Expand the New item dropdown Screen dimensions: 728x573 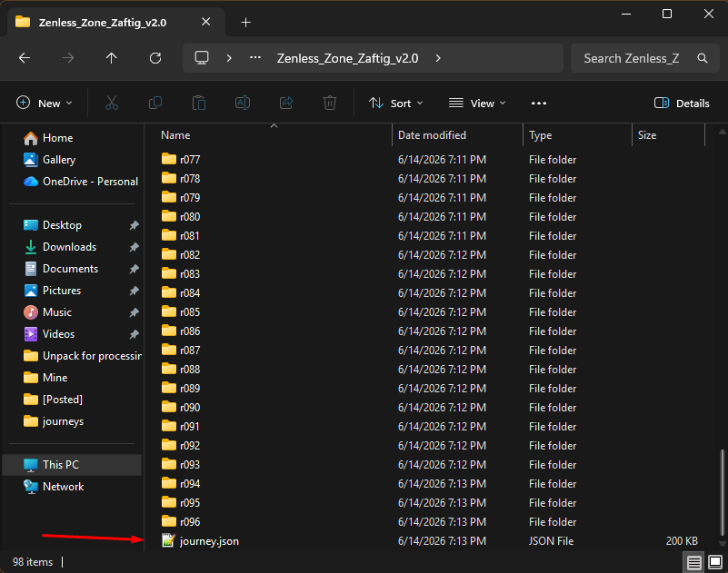(45, 103)
